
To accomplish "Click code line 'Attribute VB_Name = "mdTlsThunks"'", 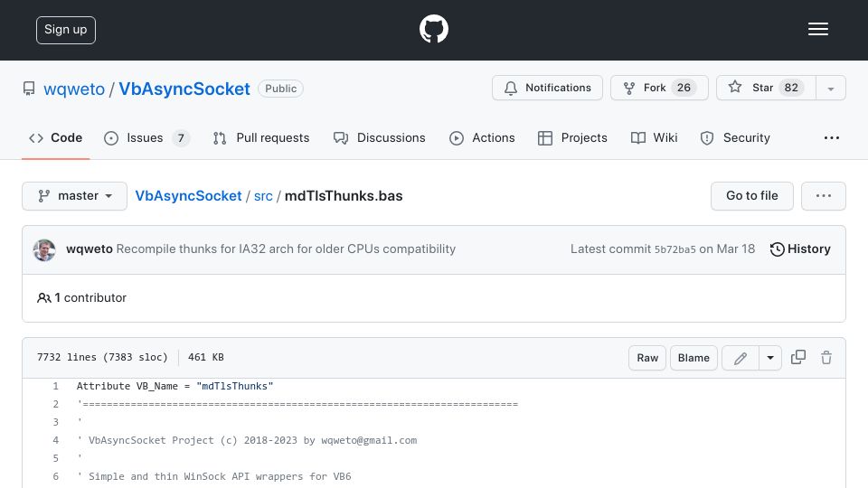I will (175, 386).
